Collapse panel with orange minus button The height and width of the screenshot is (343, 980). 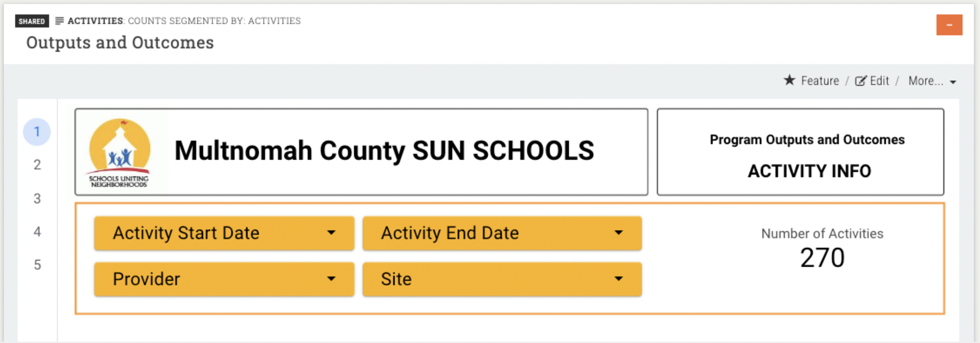click(949, 25)
